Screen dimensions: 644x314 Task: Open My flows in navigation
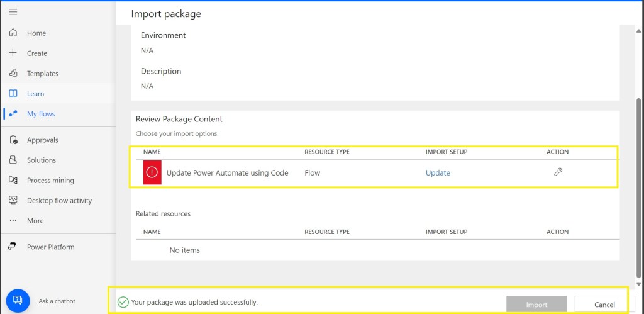pyautogui.click(x=41, y=114)
